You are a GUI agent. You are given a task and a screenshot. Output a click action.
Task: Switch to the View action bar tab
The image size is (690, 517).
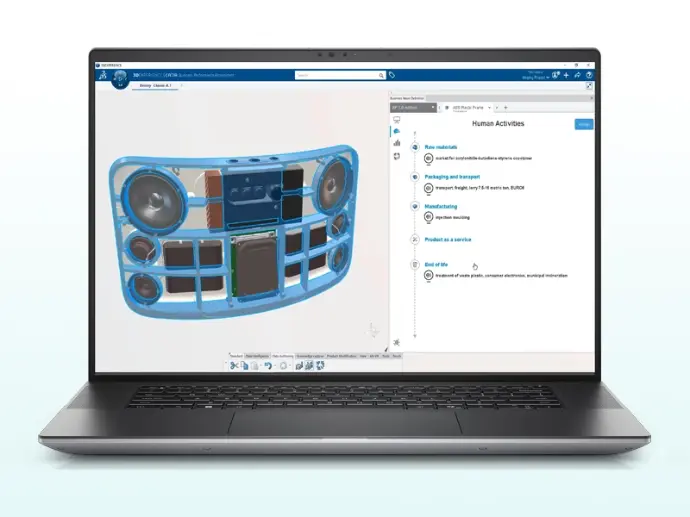point(363,356)
